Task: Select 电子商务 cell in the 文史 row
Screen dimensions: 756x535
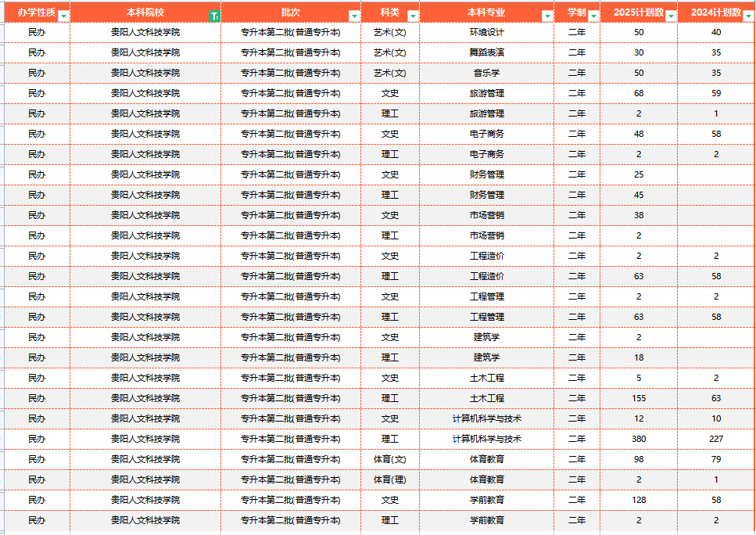Action: tap(486, 134)
